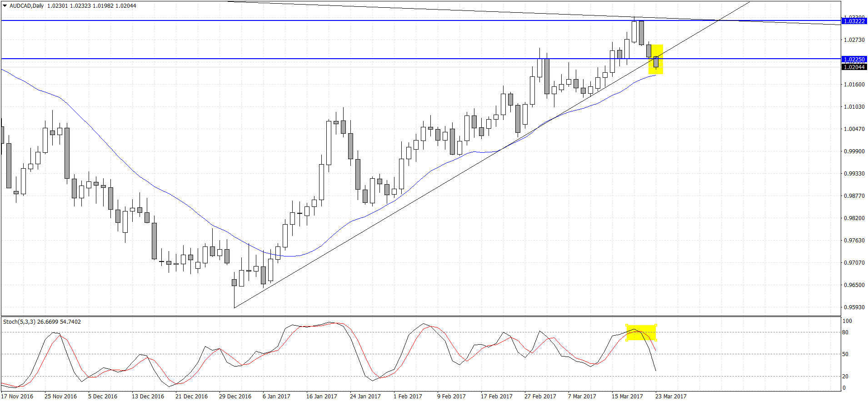Click the 27 Feb 2017 date label
The image size is (868, 402).
tap(540, 397)
